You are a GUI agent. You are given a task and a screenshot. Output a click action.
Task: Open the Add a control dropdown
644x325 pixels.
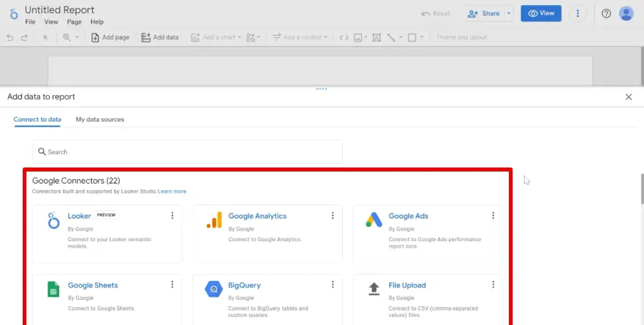tap(299, 37)
